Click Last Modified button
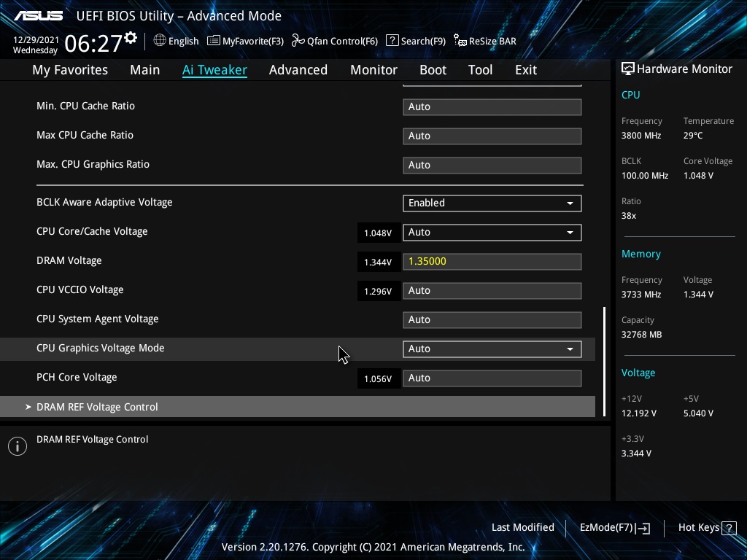The width and height of the screenshot is (747, 560). (522, 528)
